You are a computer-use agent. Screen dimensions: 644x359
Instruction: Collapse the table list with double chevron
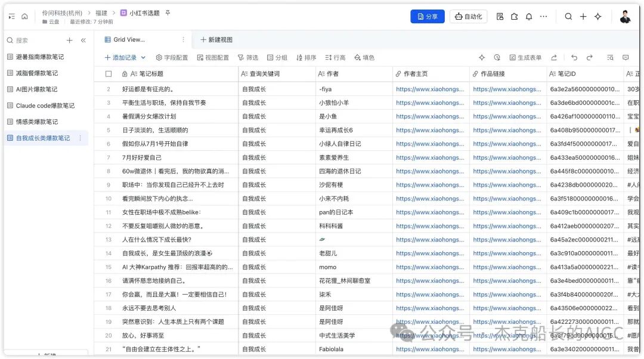click(83, 41)
